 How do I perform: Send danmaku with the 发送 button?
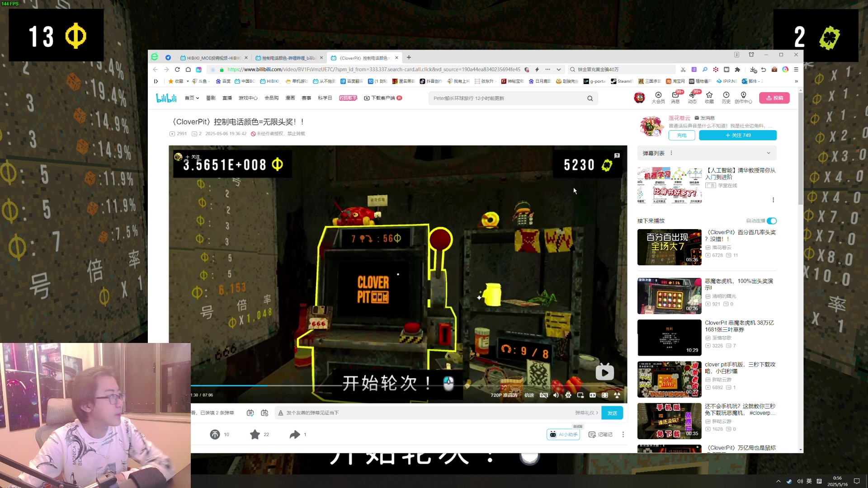[x=612, y=413]
